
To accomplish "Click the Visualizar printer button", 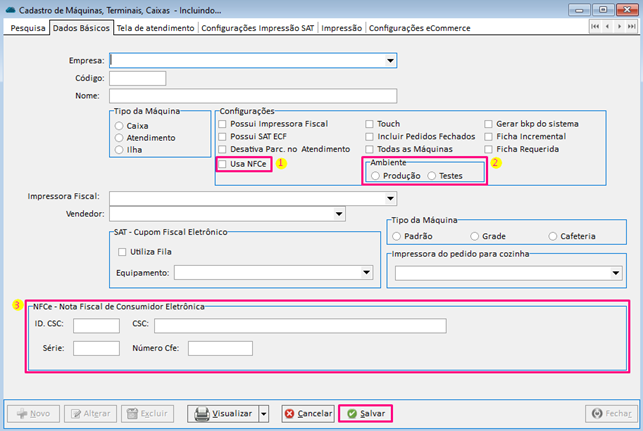I will 222,413.
